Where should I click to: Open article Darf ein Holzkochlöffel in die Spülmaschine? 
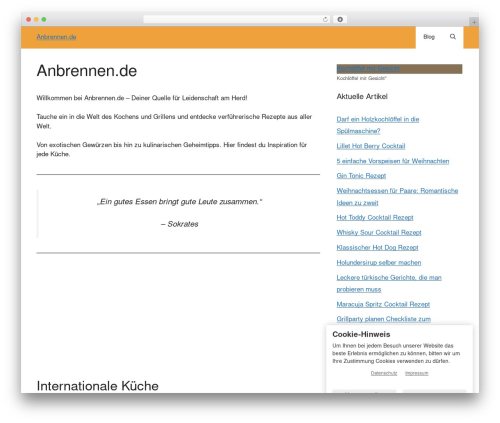pos(378,125)
